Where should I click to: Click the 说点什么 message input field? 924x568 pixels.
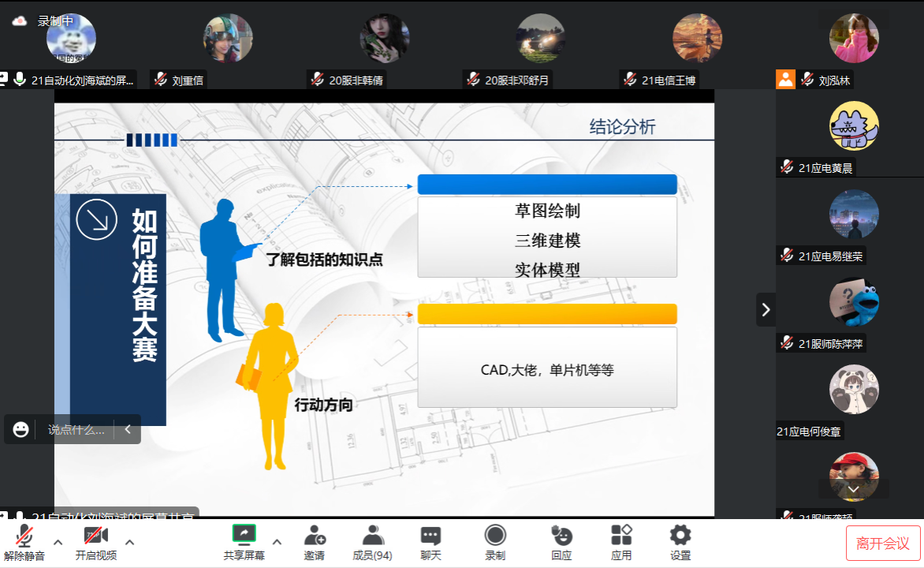[x=76, y=430]
